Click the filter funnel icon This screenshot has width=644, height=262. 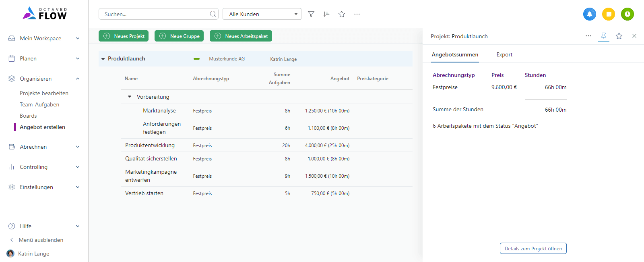pyautogui.click(x=311, y=14)
